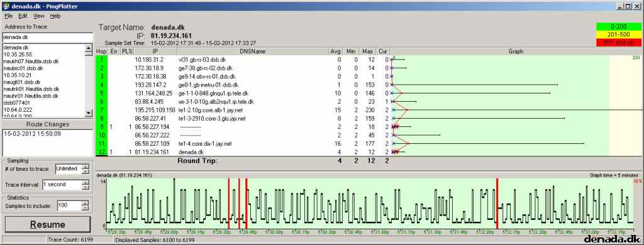Click address list scrollbar up arrow

click(89, 48)
